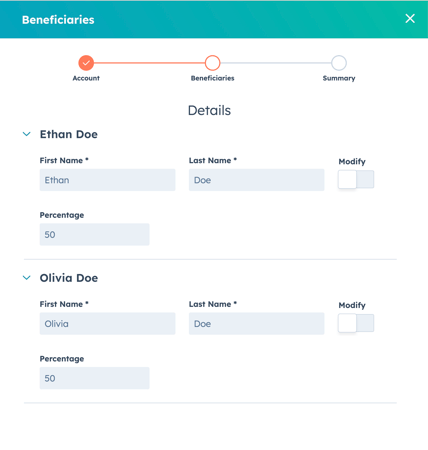Screen dimensions: 428x450
Task: Click the completed Account step checkmark circle
Action: coord(86,63)
